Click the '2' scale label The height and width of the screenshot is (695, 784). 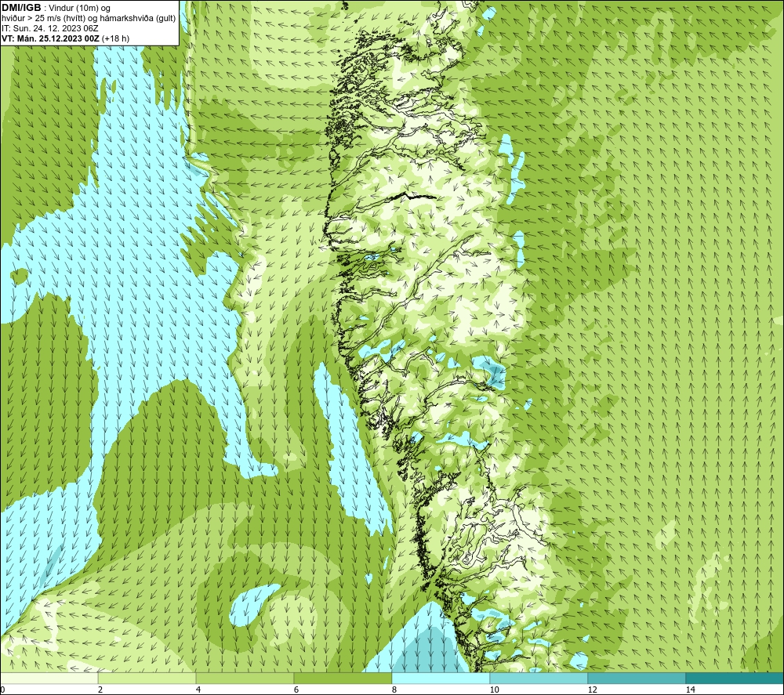(100, 690)
